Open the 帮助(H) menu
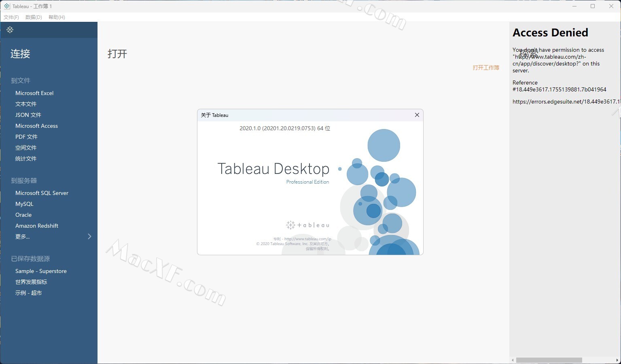The height and width of the screenshot is (364, 621). coord(57,17)
